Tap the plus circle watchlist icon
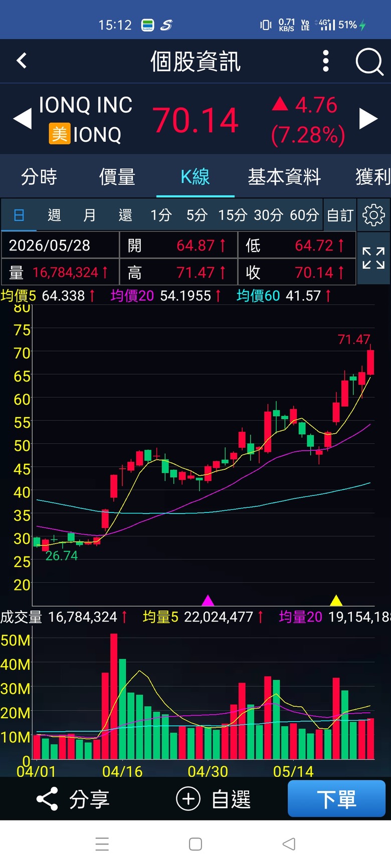Screen dimensions: 391x868 188,799
